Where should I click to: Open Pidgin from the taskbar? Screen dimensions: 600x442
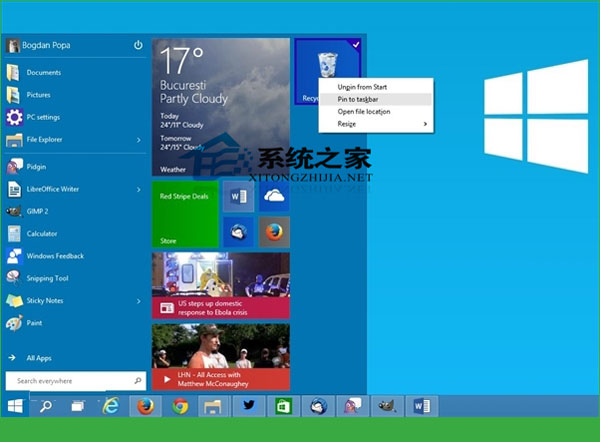click(353, 406)
